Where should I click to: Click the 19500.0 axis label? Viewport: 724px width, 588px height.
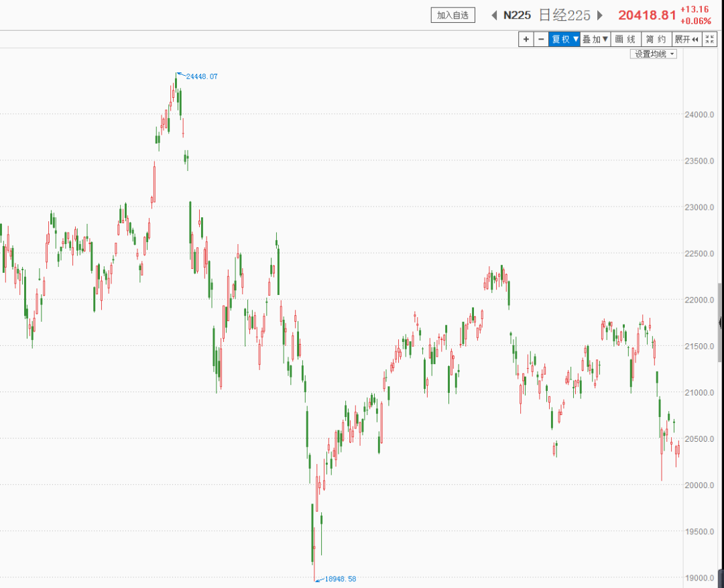click(x=699, y=531)
